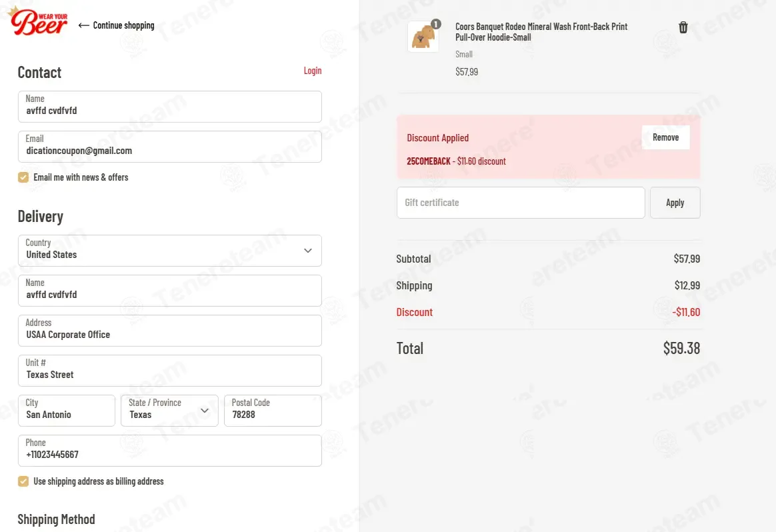This screenshot has height=532, width=776.
Task: Click the Phone field
Action: (170, 451)
